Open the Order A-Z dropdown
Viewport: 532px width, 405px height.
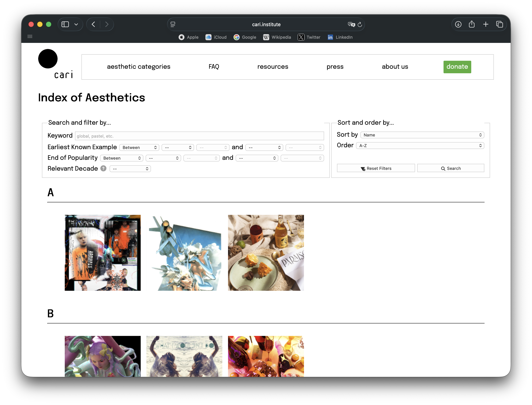click(x=420, y=146)
